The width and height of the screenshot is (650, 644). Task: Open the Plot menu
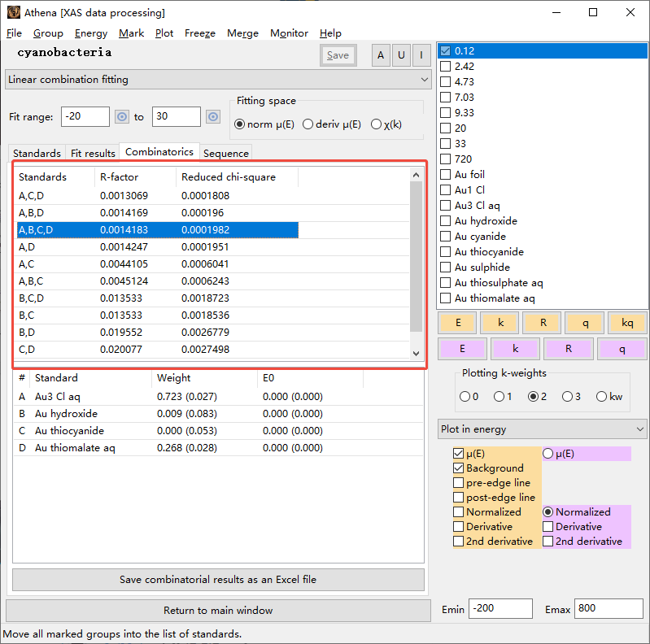pyautogui.click(x=164, y=33)
